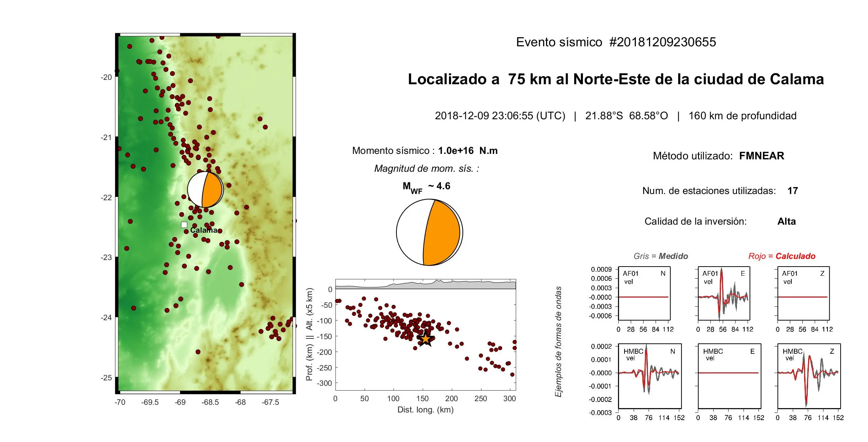Click the 'Calidad de la inversión:' label

point(695,221)
